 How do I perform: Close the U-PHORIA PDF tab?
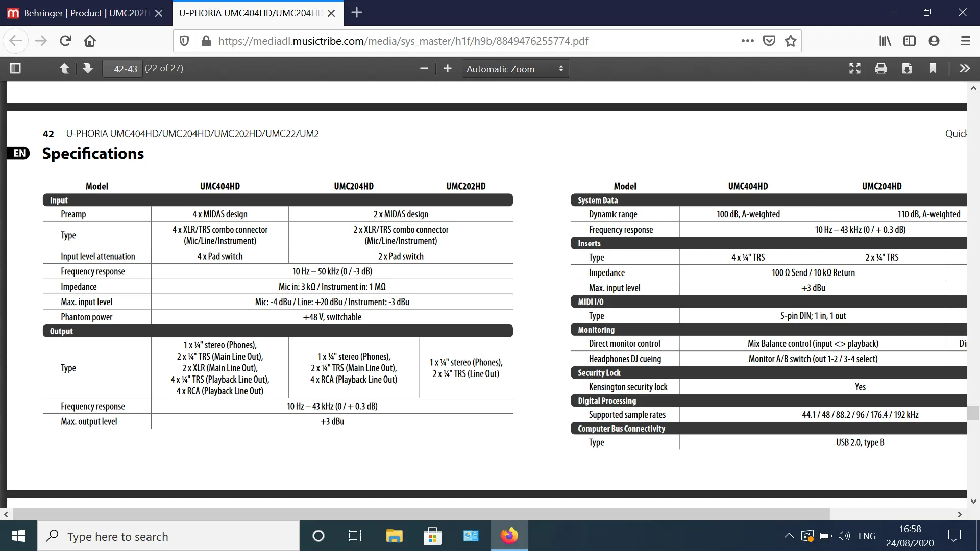tap(331, 13)
